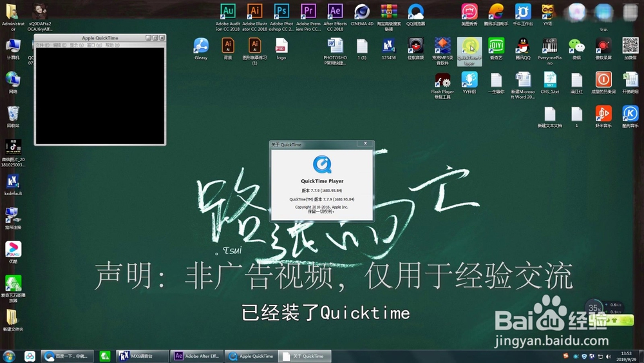Select the 抖音 微信图片 image file icon

pyautogui.click(x=13, y=153)
